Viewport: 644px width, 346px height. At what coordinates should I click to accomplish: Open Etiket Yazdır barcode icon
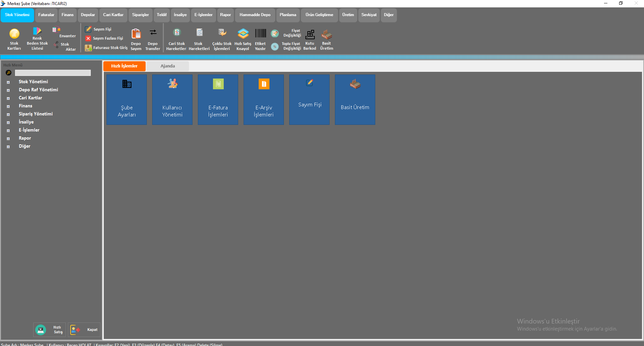pyautogui.click(x=260, y=33)
